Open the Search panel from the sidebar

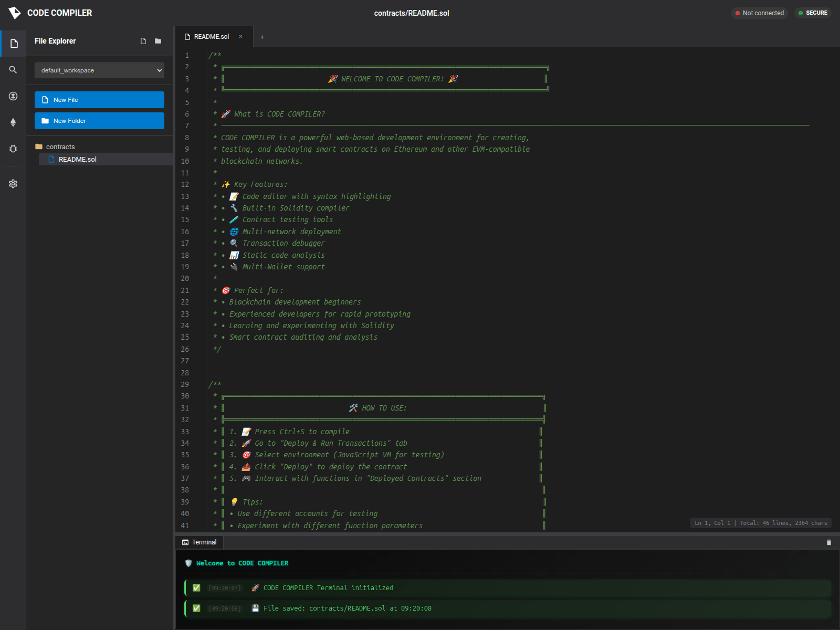pyautogui.click(x=13, y=69)
